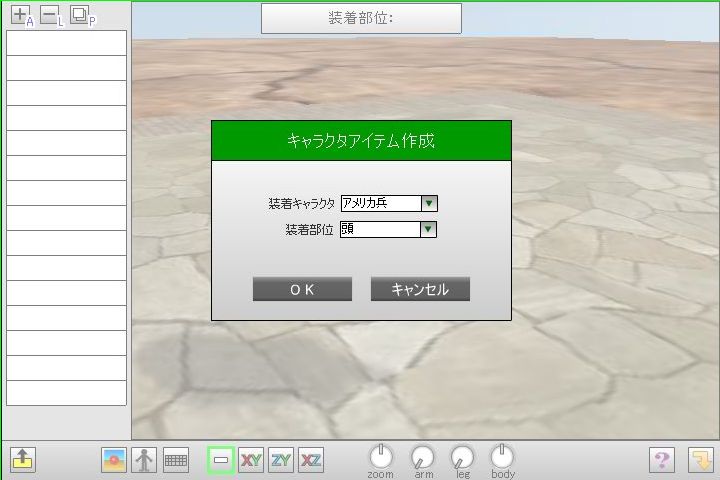Viewport: 720px width, 480px height.
Task: Click the upload/export arrow icon
Action: [x=22, y=460]
